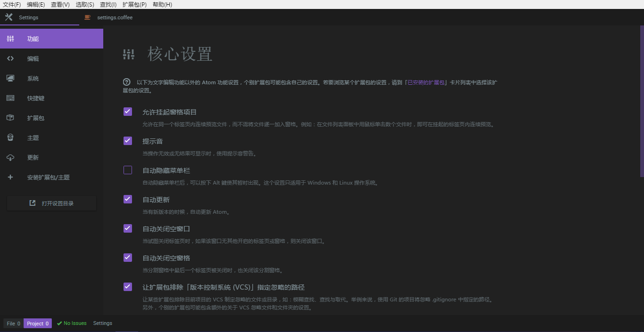This screenshot has height=332, width=644.
Task: Select the Settings tab
Action: coord(40,17)
